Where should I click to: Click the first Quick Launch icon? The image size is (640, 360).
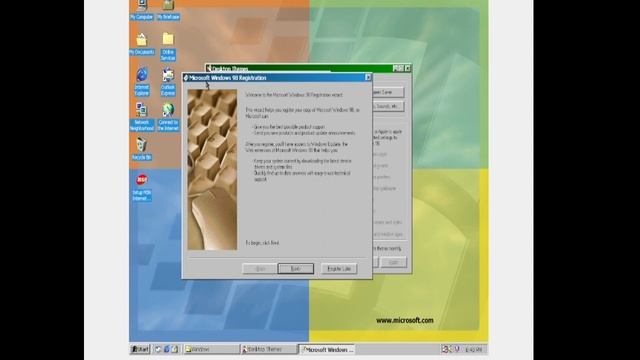click(x=158, y=349)
